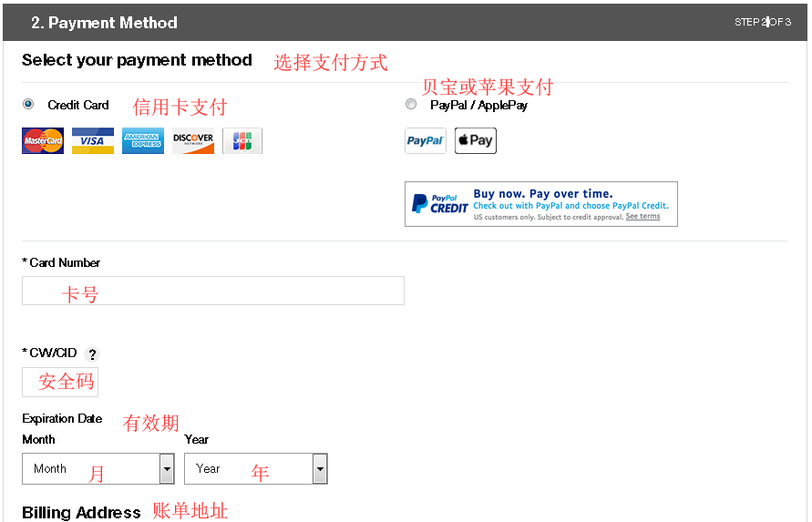
Task: Click the CVV/CID help question mark
Action: click(92, 354)
